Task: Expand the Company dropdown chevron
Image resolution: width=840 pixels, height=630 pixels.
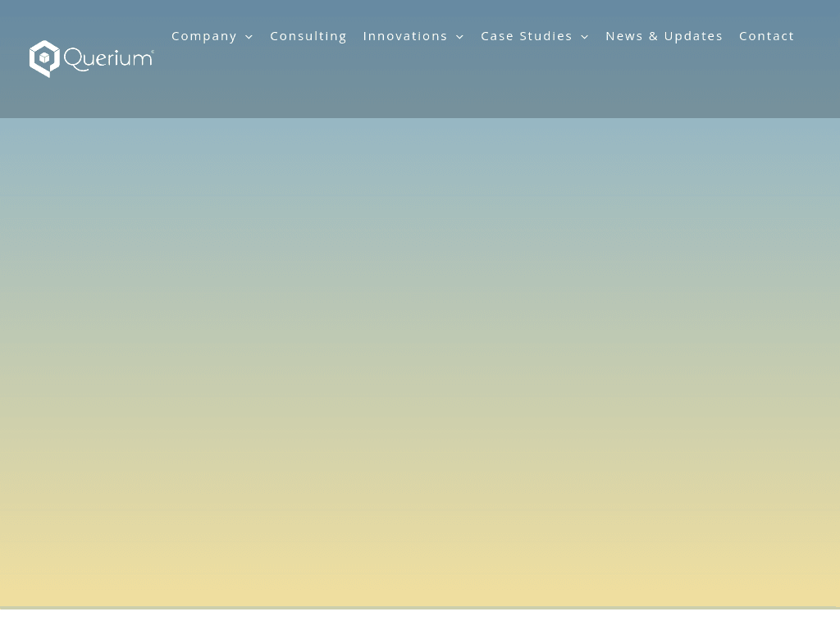Action: point(249,37)
